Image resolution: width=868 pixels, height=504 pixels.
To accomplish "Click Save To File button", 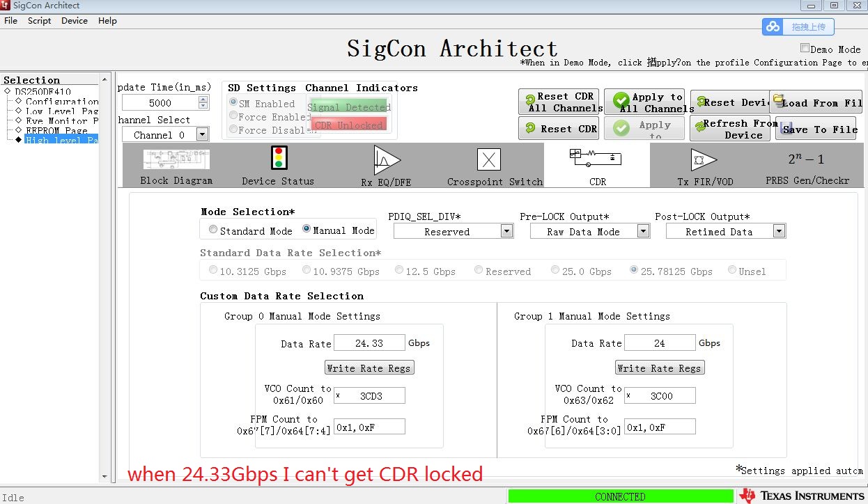I will pos(816,129).
